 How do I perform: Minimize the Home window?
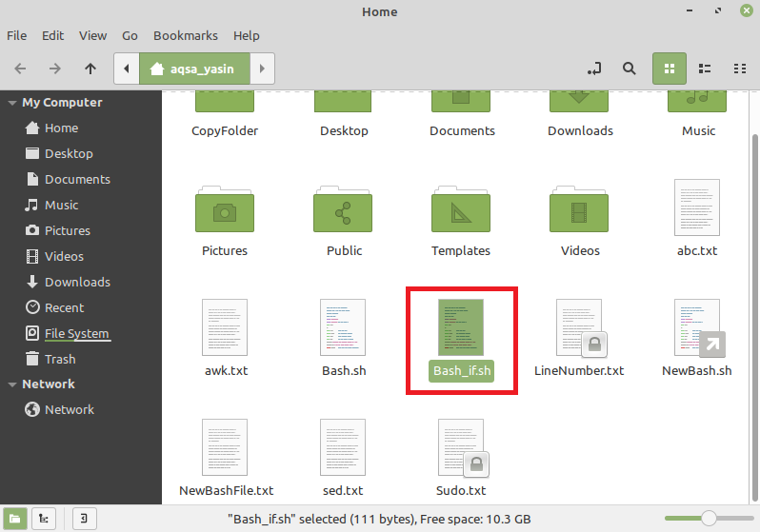point(690,10)
